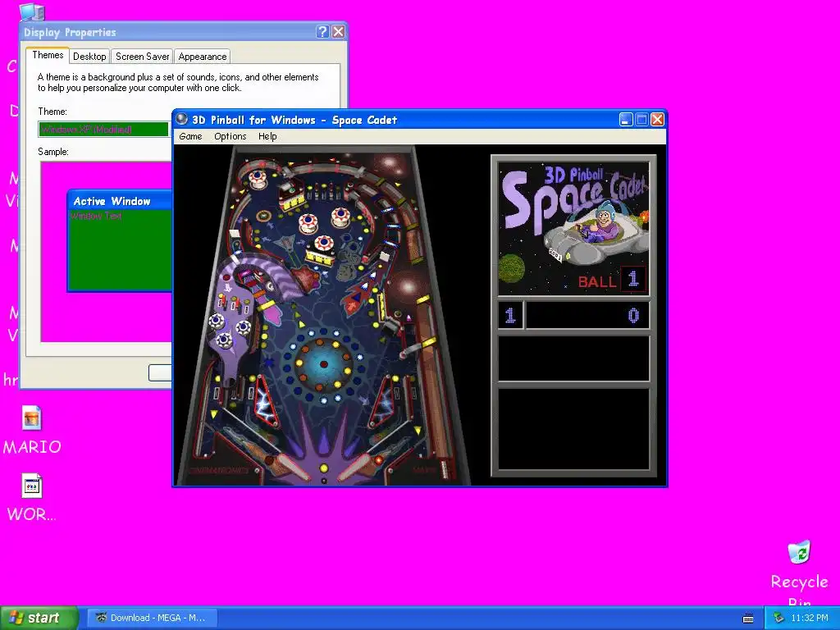Switch to the Appearance tab

click(203, 57)
